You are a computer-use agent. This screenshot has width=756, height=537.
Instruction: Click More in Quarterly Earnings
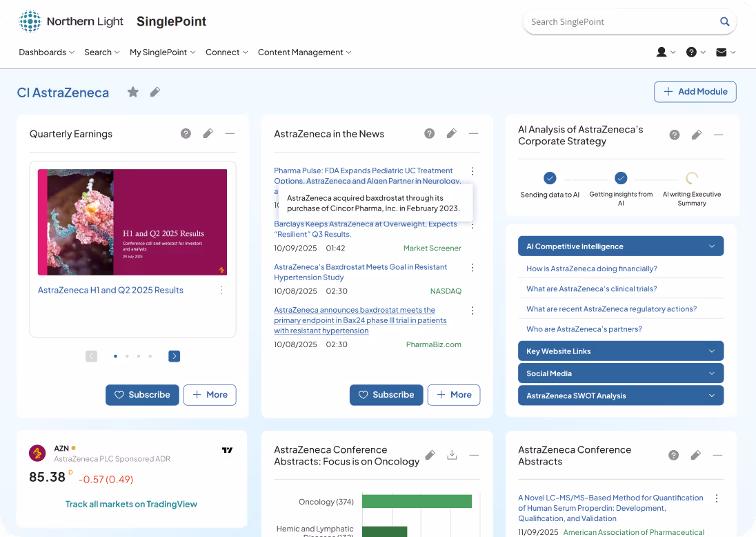(x=210, y=395)
